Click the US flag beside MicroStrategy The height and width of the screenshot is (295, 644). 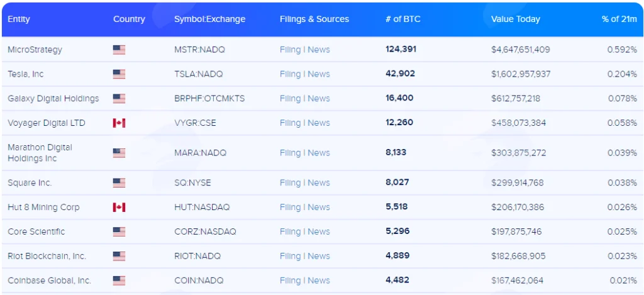119,50
